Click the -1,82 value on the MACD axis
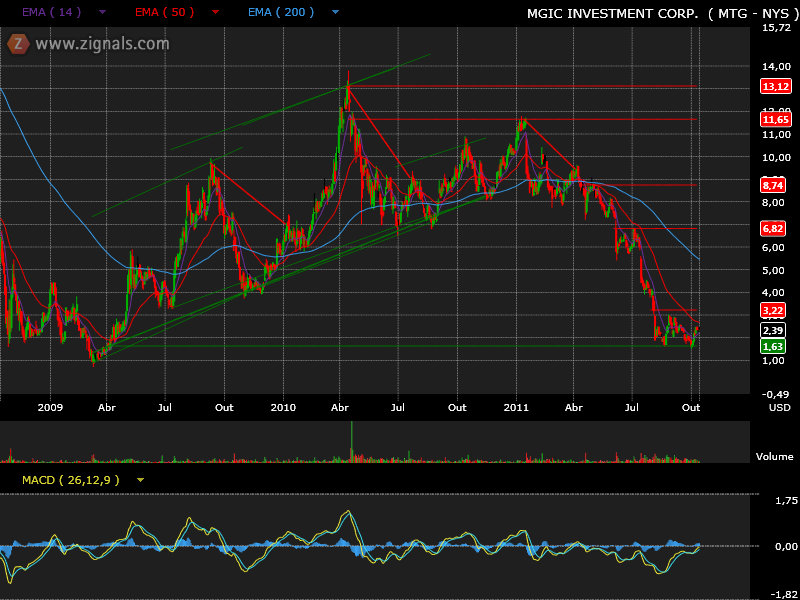 (784, 594)
